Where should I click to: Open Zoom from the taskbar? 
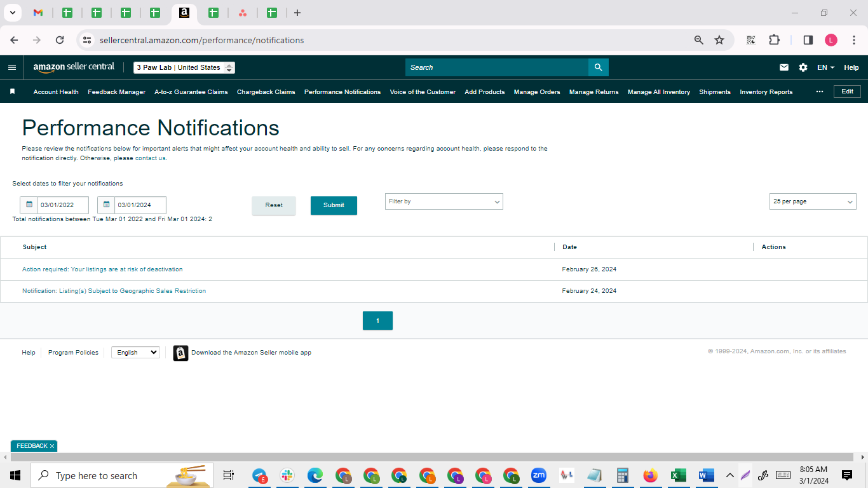point(539,475)
